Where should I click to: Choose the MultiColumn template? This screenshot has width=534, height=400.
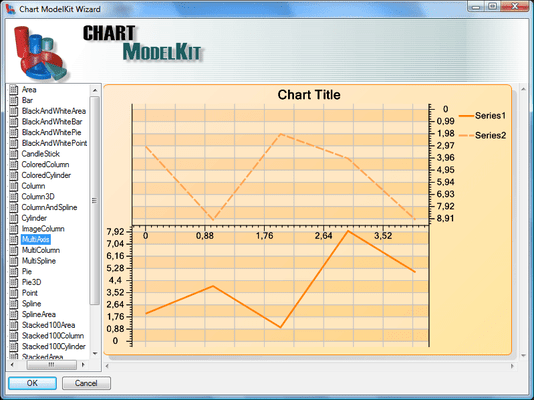coord(41,250)
